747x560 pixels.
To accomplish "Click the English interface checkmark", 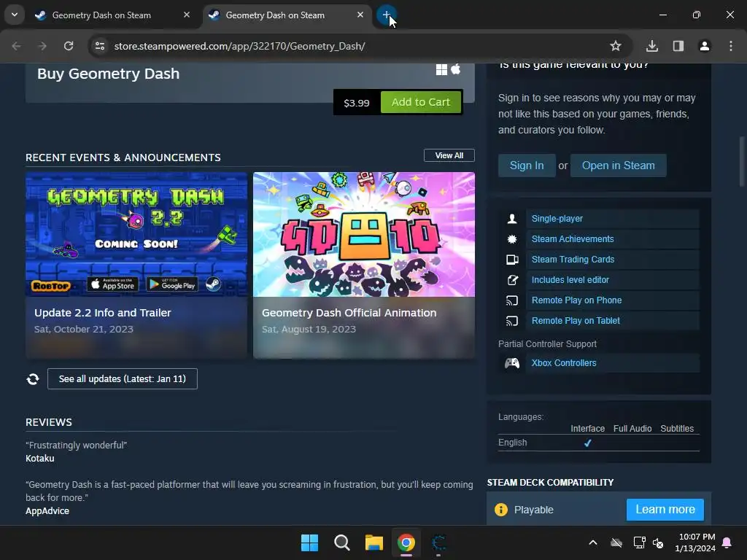I will click(587, 443).
